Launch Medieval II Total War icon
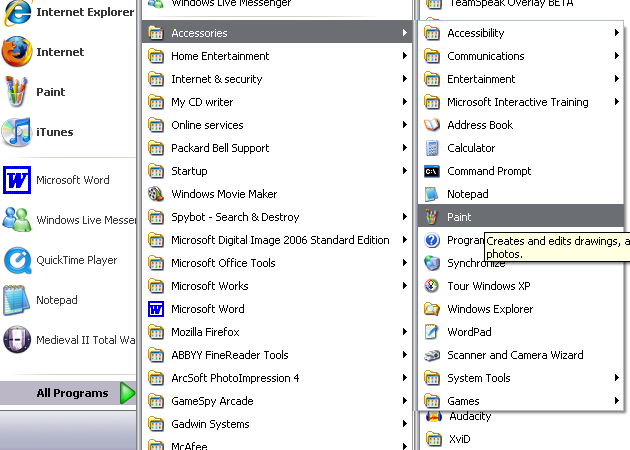This screenshot has width=630, height=450. coord(17,340)
